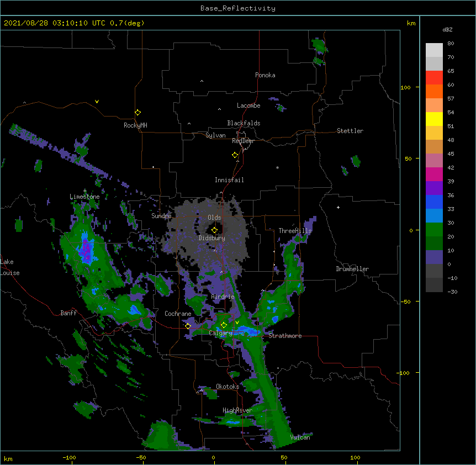
Task: Click the Base_Reflectivity title
Action: [x=238, y=8]
